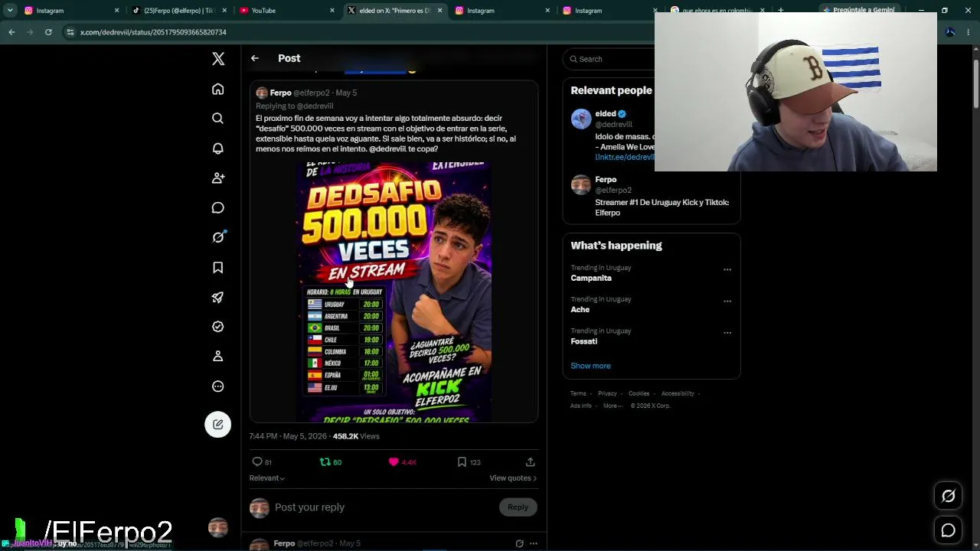Click Grok icon on Ferpo's lower reply
This screenshot has width=980, height=551.
coord(519,543)
